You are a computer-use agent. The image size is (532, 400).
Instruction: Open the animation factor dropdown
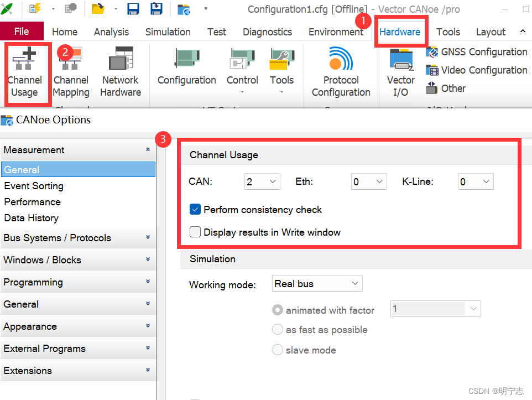[436, 309]
